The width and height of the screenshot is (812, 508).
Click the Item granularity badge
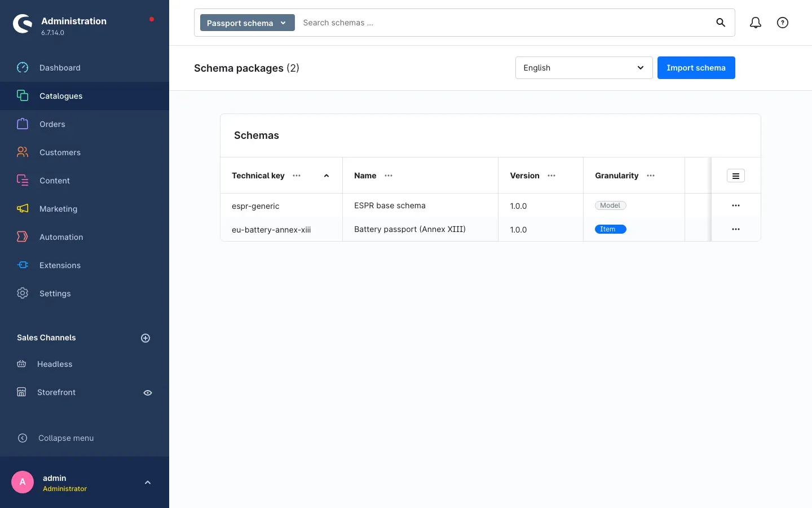pyautogui.click(x=611, y=229)
